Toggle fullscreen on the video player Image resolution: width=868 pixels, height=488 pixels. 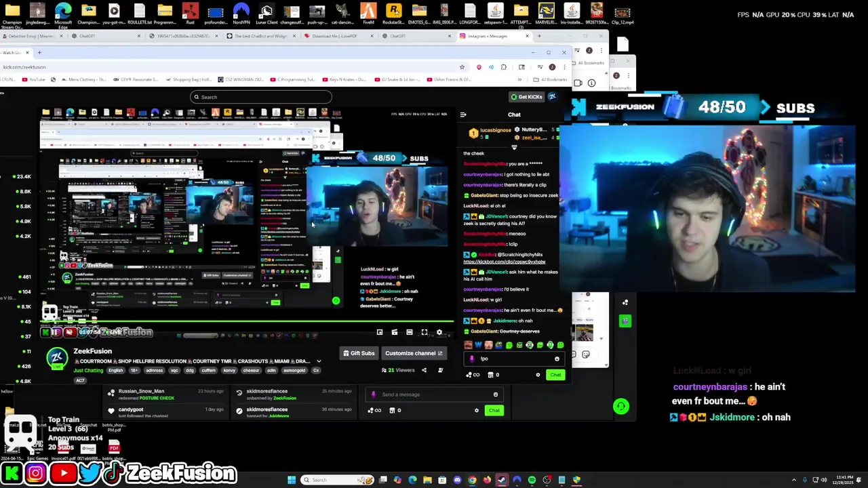[x=425, y=332]
